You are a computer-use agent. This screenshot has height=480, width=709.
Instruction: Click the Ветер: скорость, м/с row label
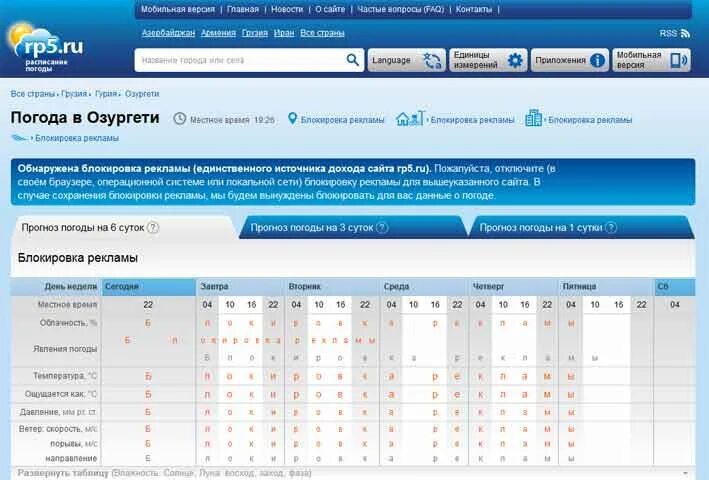click(x=58, y=428)
